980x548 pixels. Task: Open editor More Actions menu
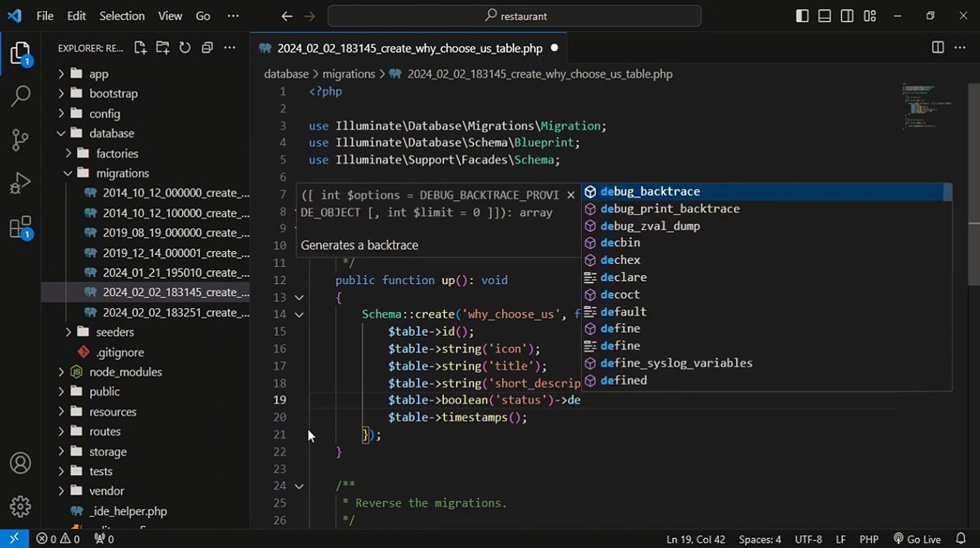[960, 48]
